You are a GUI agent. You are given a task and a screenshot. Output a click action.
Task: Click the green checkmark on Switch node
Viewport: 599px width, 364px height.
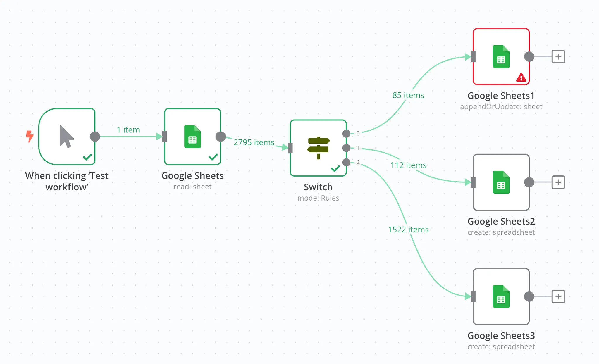335,168
